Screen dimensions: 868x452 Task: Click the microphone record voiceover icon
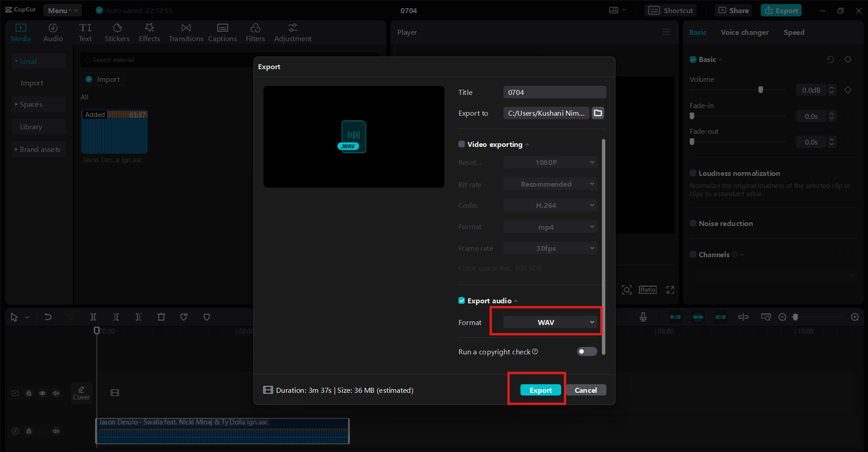(x=643, y=317)
